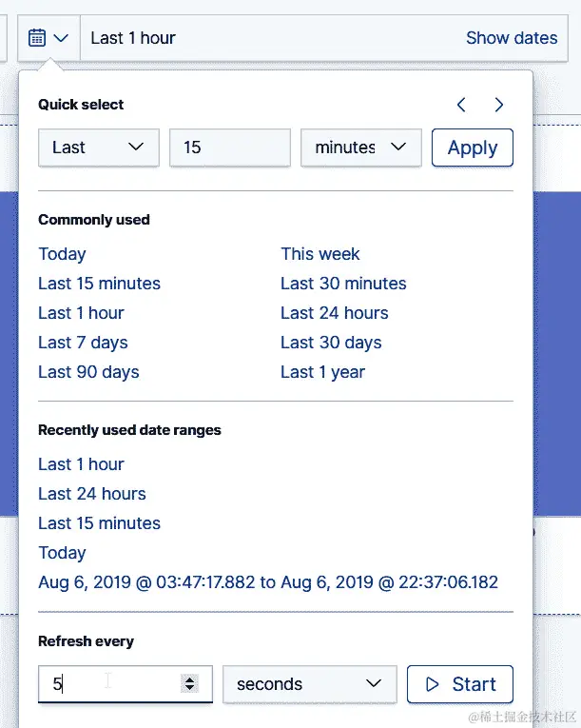
Task: Select Last 7 days range
Action: [x=83, y=343]
